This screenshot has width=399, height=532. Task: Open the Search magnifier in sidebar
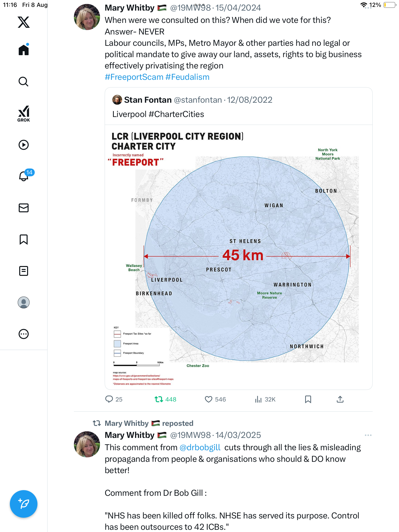[24, 82]
